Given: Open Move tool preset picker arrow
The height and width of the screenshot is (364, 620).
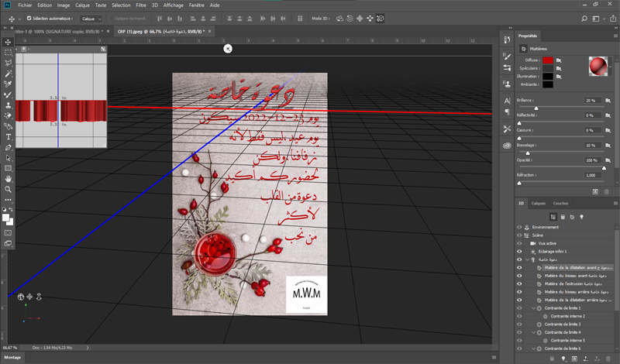Looking at the screenshot, I should 19,19.
